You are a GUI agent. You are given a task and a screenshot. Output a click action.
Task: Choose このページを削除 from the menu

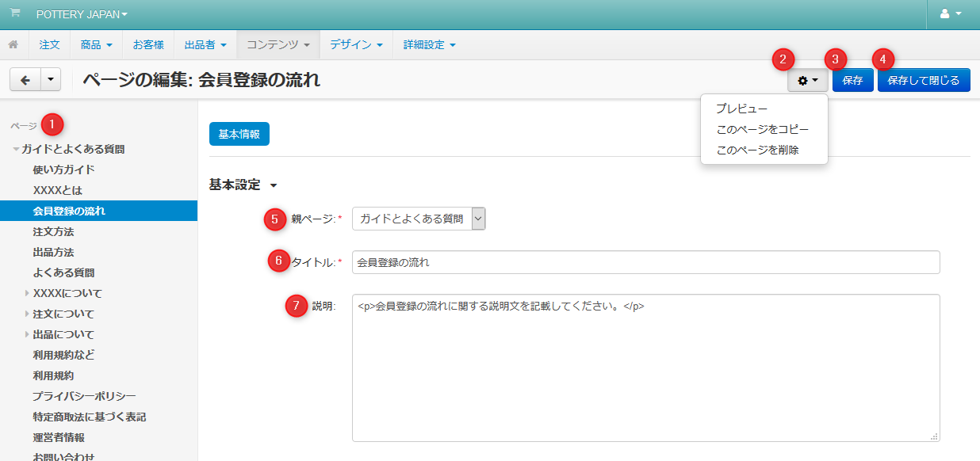[757, 150]
